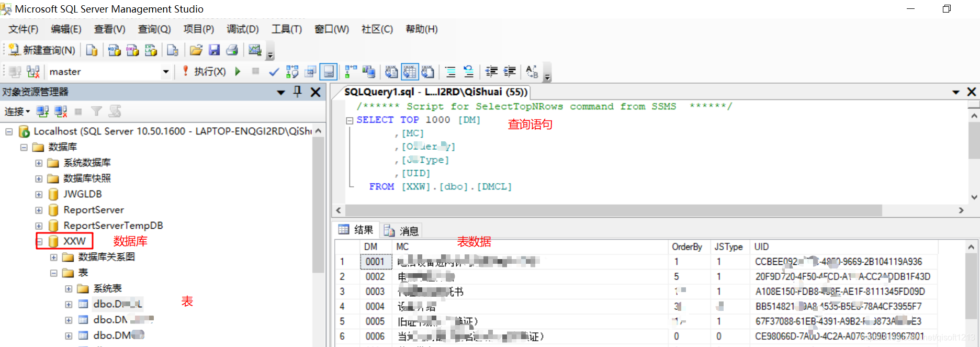The height and width of the screenshot is (347, 980).
Task: Click the UID column header
Action: click(x=843, y=247)
